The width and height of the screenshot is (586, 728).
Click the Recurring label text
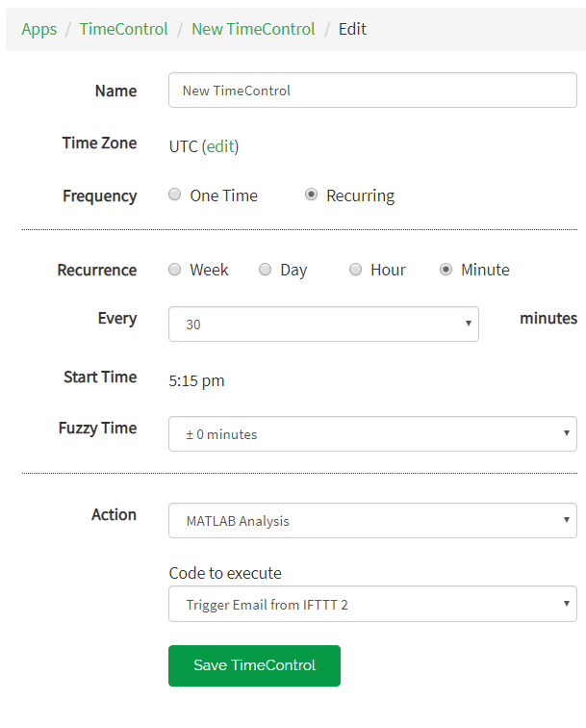click(361, 195)
